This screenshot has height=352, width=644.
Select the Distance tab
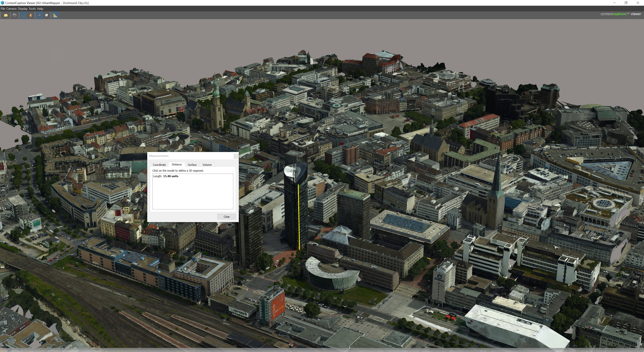tap(176, 164)
